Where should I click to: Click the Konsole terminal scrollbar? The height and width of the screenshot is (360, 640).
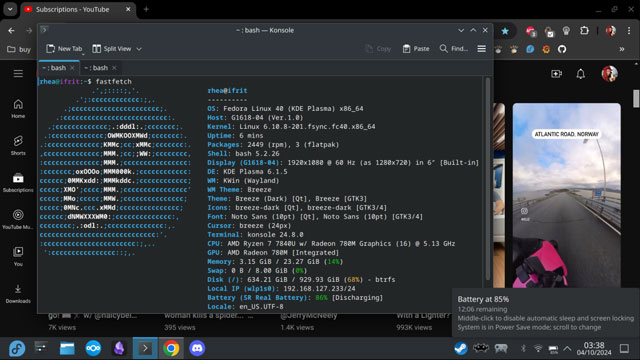[x=488, y=178]
